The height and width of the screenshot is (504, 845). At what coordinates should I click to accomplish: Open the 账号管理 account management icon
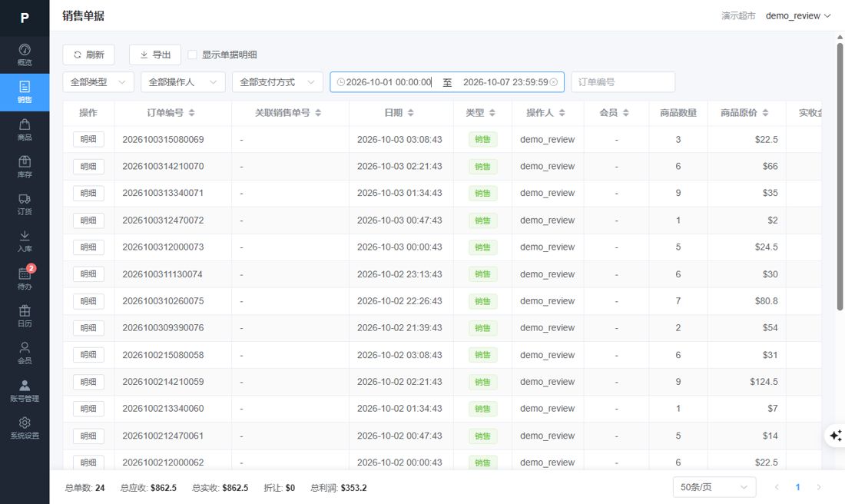[x=25, y=391]
